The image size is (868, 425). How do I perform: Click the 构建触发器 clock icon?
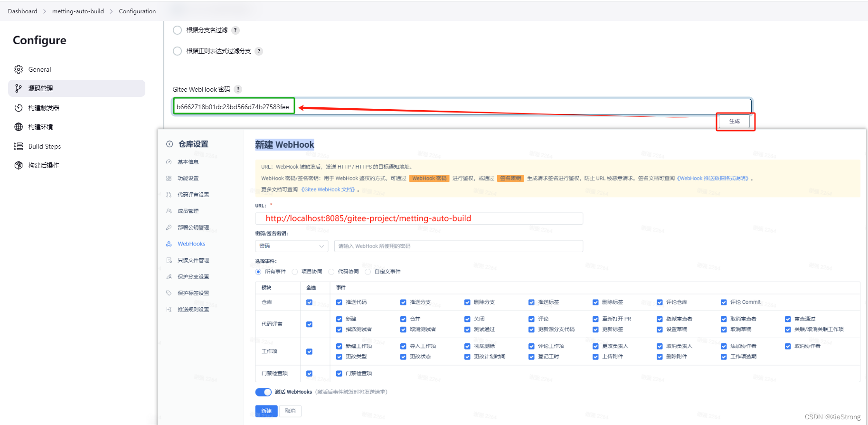[x=19, y=108]
